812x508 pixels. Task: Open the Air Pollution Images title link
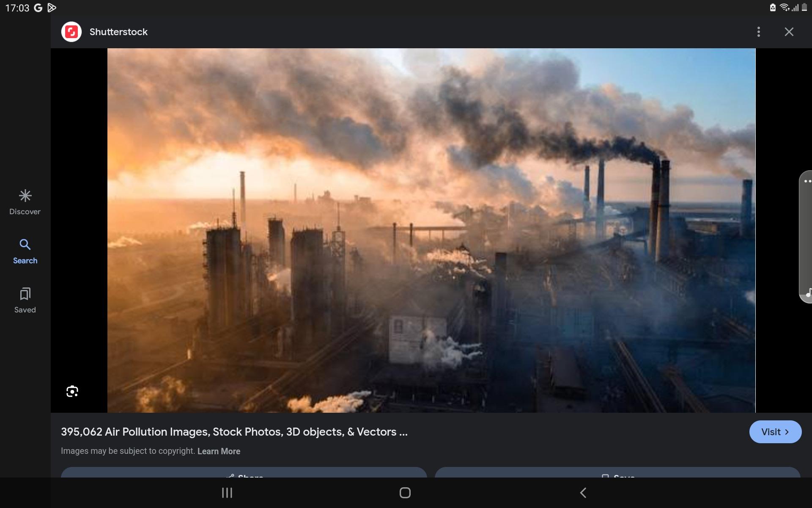[x=234, y=432]
